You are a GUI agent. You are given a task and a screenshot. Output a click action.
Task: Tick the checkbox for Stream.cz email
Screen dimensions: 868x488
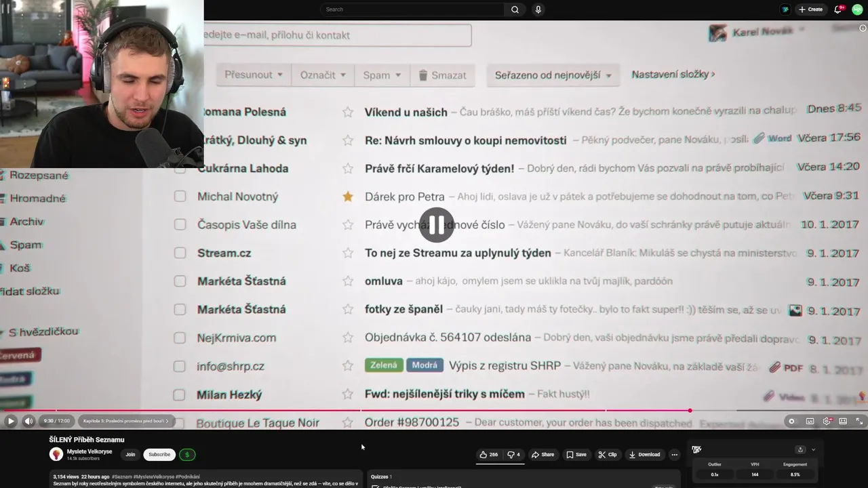tap(180, 253)
